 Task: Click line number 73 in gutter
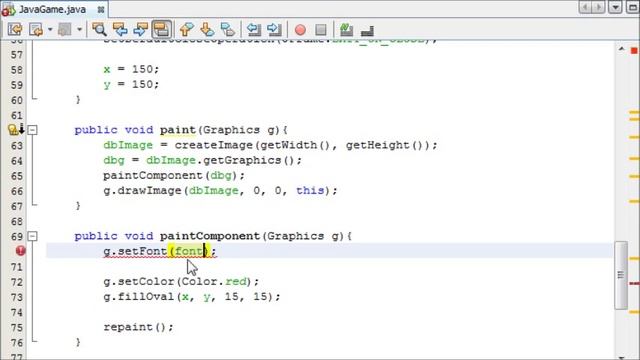tap(16, 297)
